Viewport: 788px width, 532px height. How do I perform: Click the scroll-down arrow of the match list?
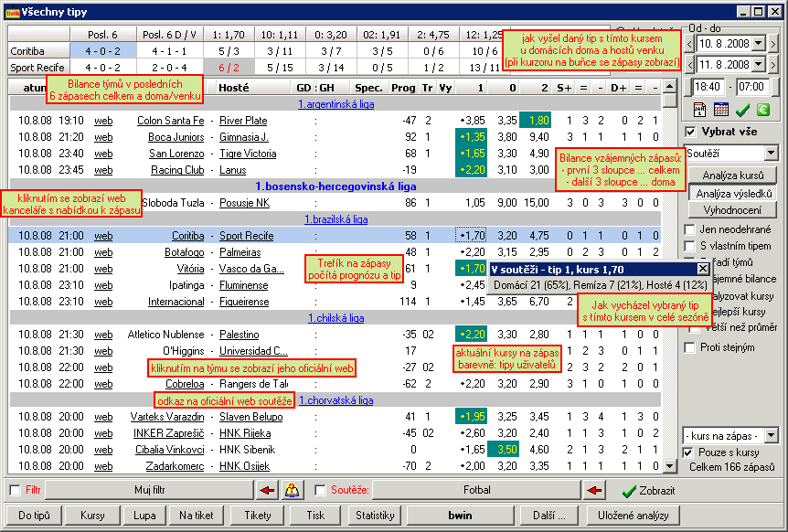click(x=669, y=466)
